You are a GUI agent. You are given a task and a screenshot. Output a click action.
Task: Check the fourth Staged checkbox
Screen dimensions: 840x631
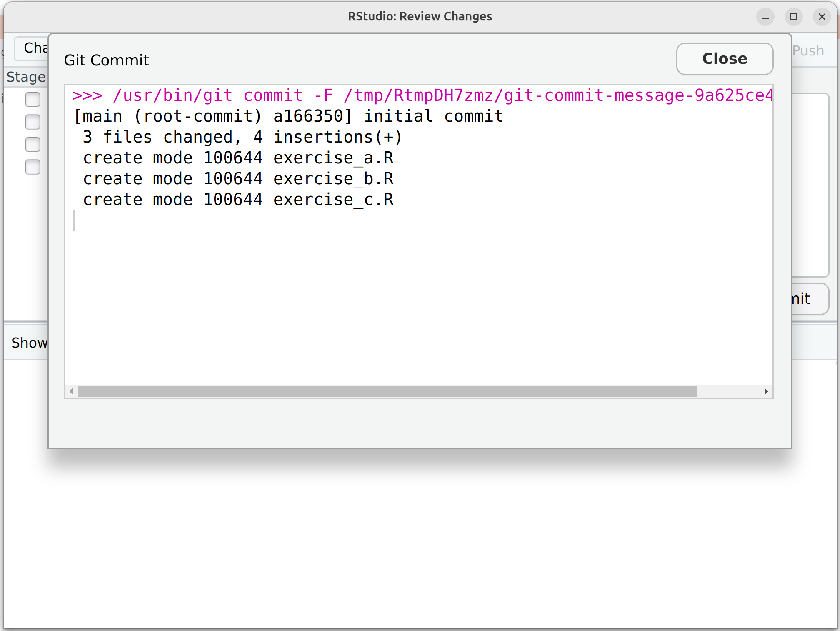coord(32,167)
